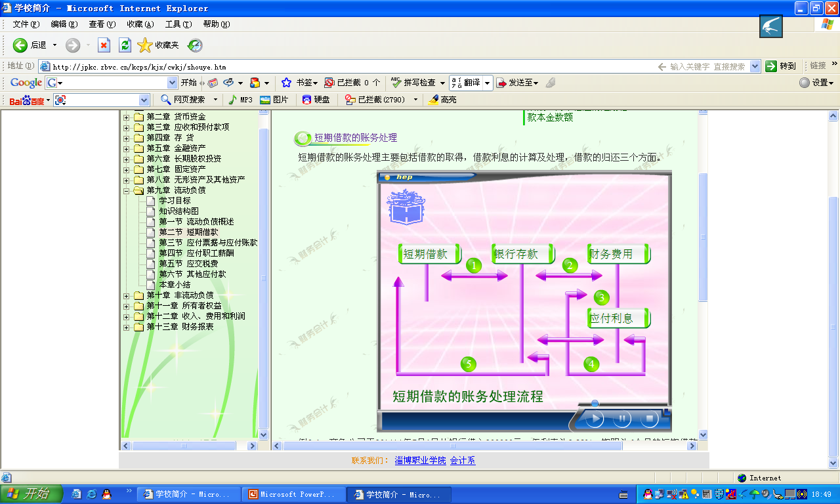Click the animation progress slider knob
Image resolution: width=840 pixels, height=504 pixels.
(x=595, y=403)
